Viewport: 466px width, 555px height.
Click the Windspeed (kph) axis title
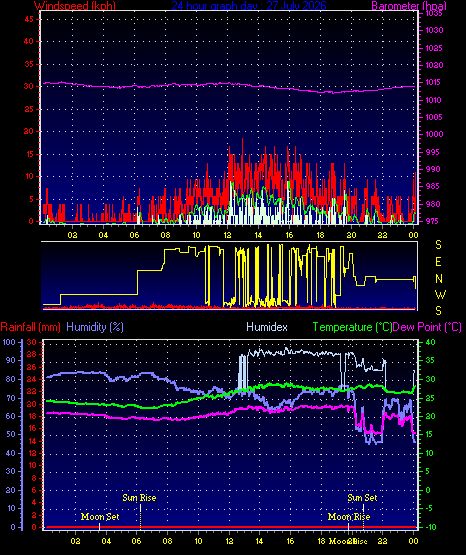(x=75, y=6)
